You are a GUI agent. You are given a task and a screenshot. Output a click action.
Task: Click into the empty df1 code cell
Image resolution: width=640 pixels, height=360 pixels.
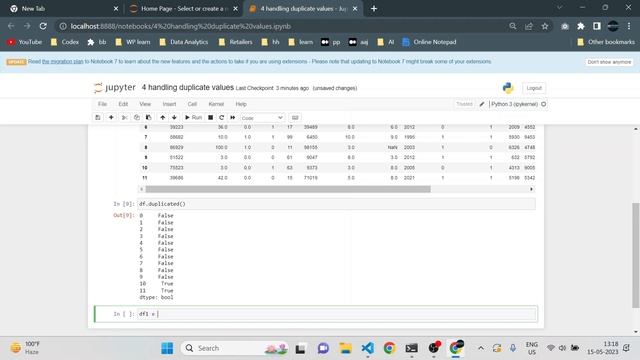pyautogui.click(x=336, y=314)
